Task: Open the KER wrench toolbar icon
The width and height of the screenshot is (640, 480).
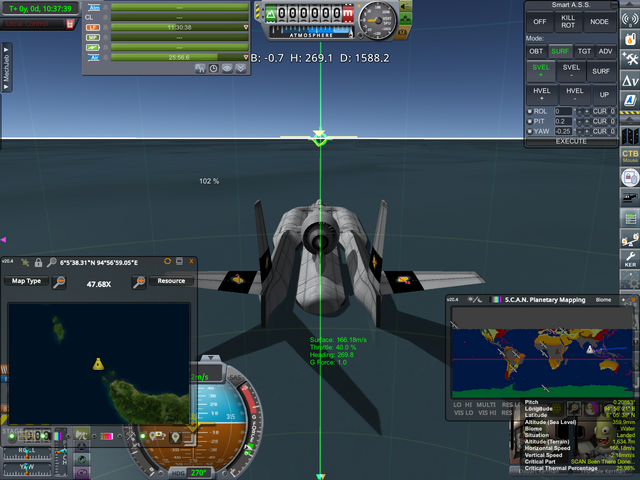Action: pos(630,259)
